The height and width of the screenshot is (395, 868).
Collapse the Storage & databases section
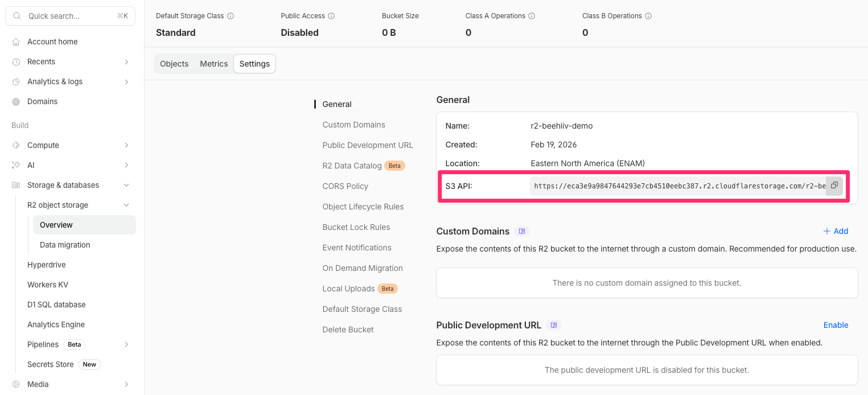(126, 185)
